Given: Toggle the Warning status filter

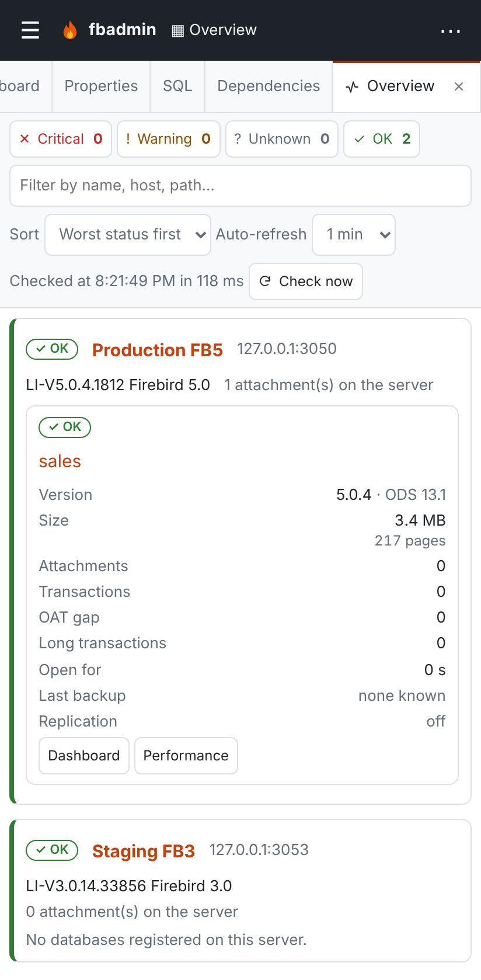Looking at the screenshot, I should tap(169, 139).
